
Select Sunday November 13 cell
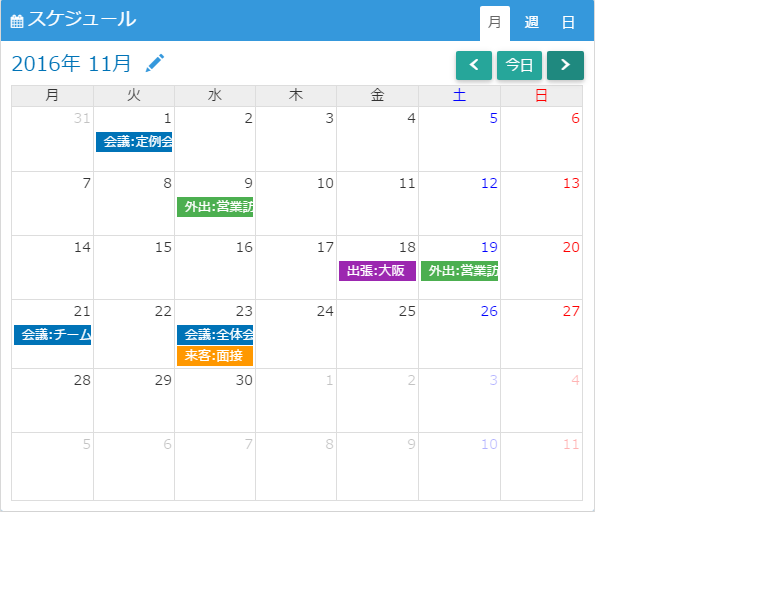coord(541,204)
